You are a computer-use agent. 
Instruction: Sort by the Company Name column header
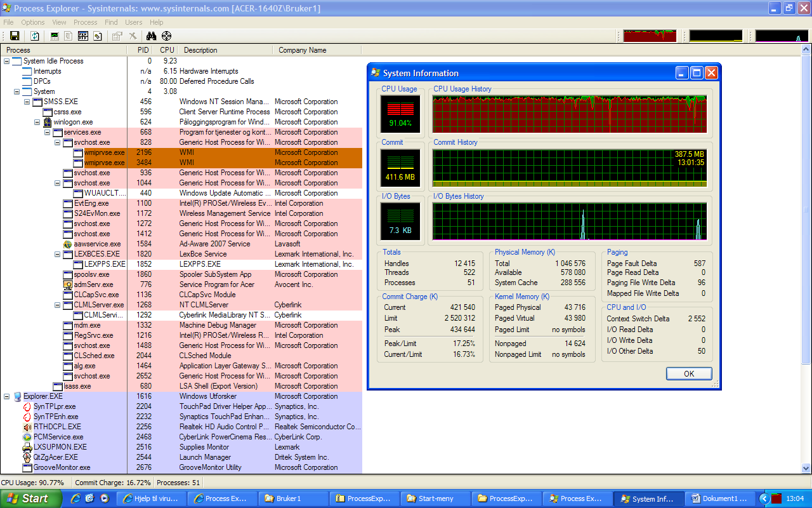tap(317, 50)
